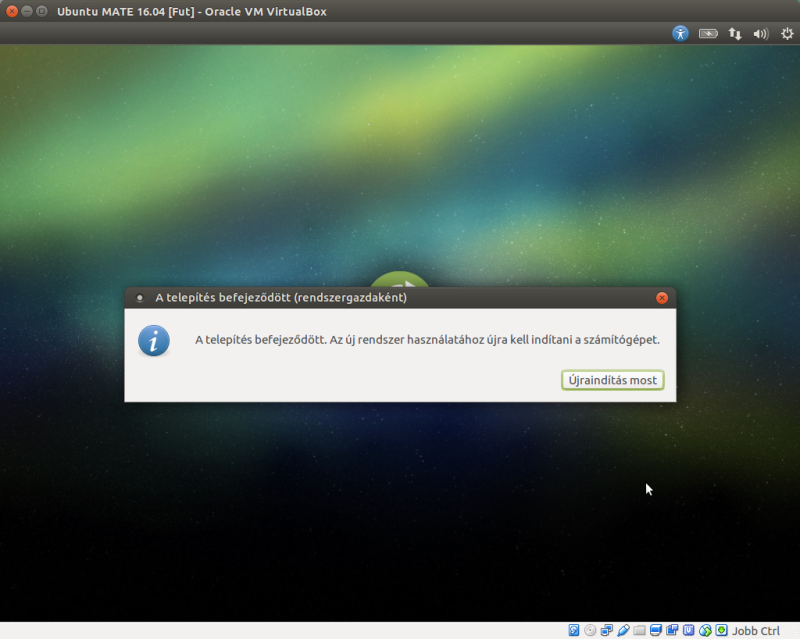Open the accessibility indicator in guest panel
The image size is (800, 639).
pyautogui.click(x=680, y=34)
